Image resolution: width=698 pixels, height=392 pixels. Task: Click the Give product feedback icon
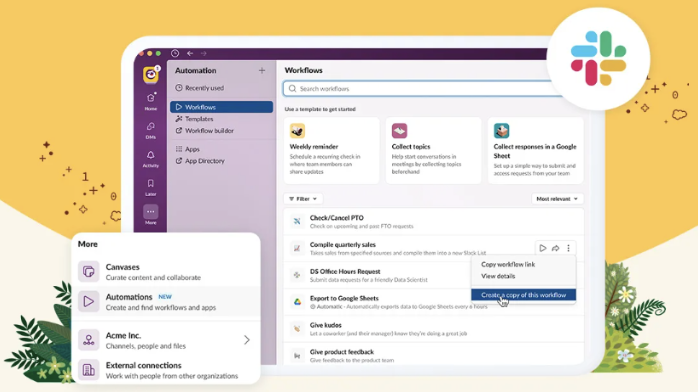point(297,356)
